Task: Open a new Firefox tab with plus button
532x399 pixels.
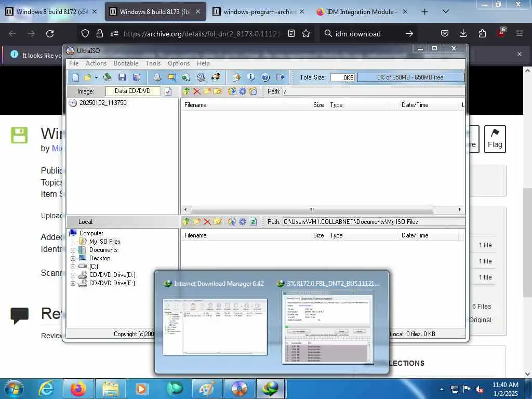Action: 424,12
